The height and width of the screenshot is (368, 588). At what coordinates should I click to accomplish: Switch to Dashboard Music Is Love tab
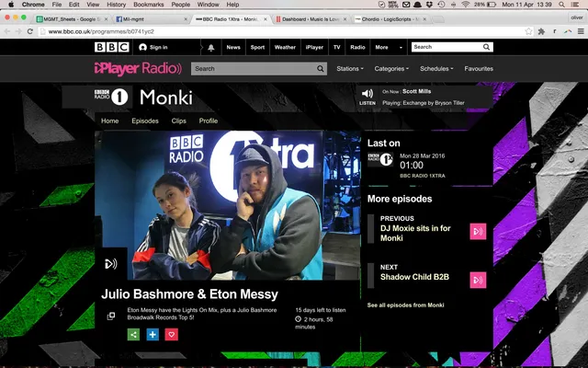(311, 18)
